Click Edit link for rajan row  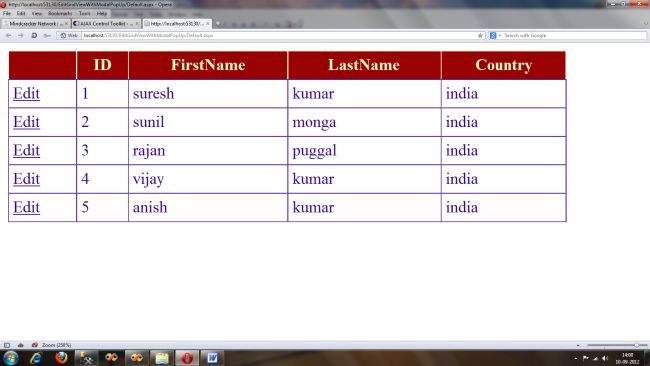point(27,150)
